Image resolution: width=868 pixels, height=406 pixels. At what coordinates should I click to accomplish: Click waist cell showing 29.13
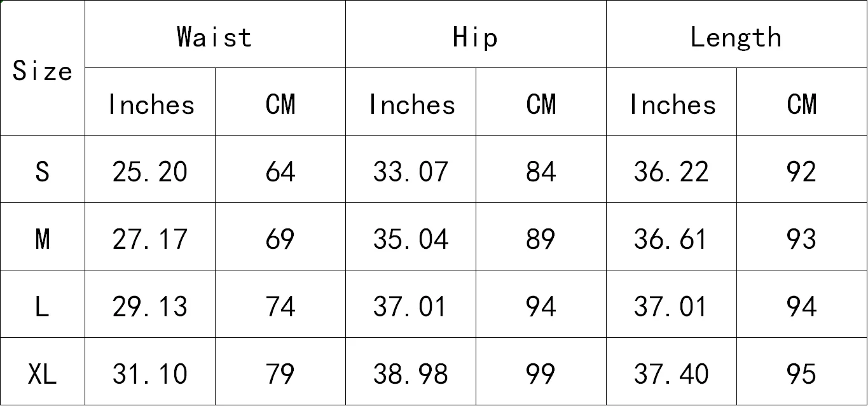(x=150, y=304)
